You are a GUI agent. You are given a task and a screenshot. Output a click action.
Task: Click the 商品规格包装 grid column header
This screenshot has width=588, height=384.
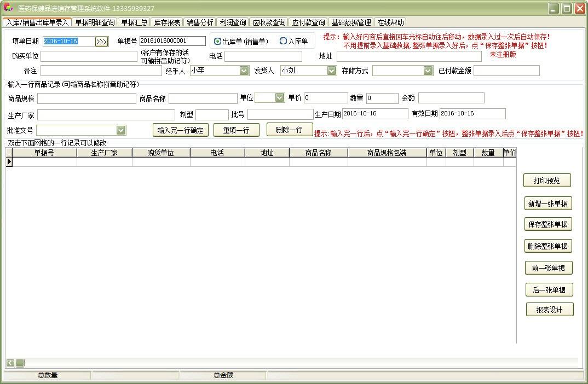coord(387,153)
